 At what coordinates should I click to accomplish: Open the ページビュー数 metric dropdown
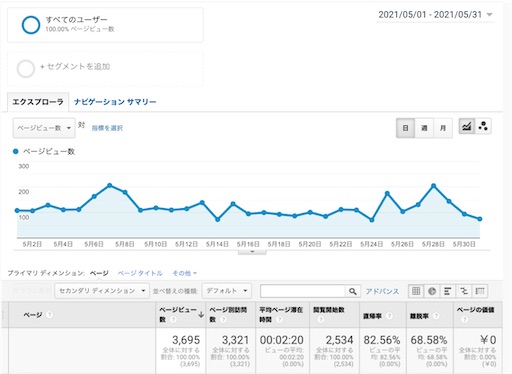pyautogui.click(x=44, y=128)
